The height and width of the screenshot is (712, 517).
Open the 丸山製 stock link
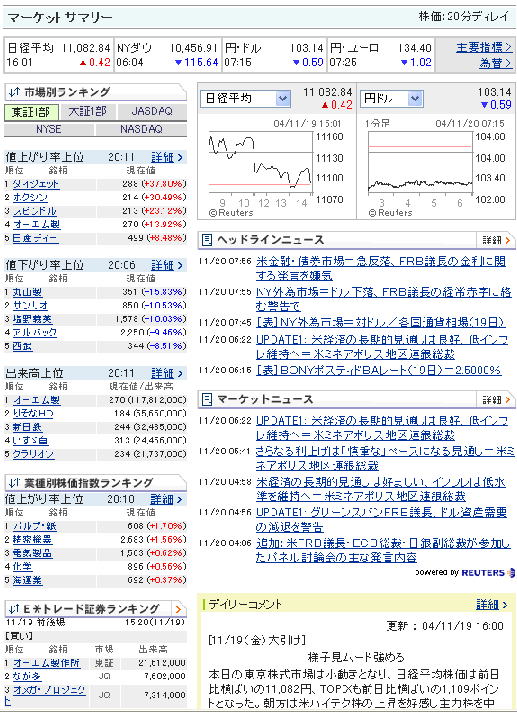pyautogui.click(x=27, y=292)
